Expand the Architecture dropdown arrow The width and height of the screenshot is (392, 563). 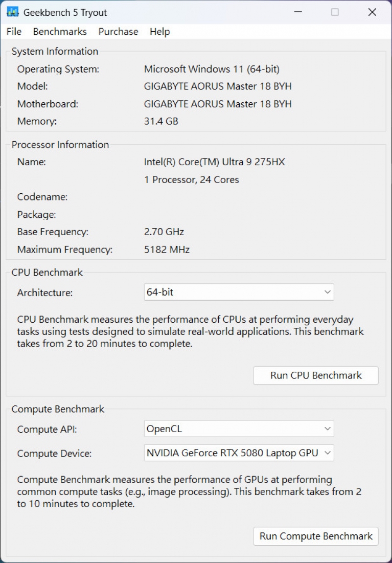[327, 292]
